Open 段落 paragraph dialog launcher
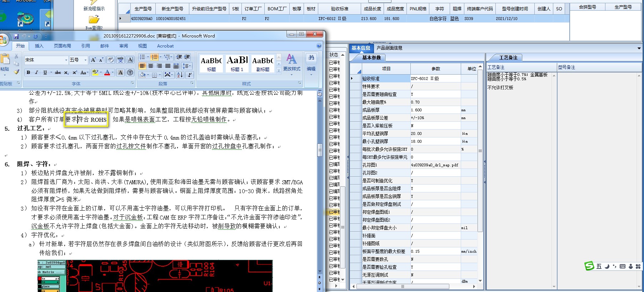The image size is (644, 292). pyautogui.click(x=192, y=83)
